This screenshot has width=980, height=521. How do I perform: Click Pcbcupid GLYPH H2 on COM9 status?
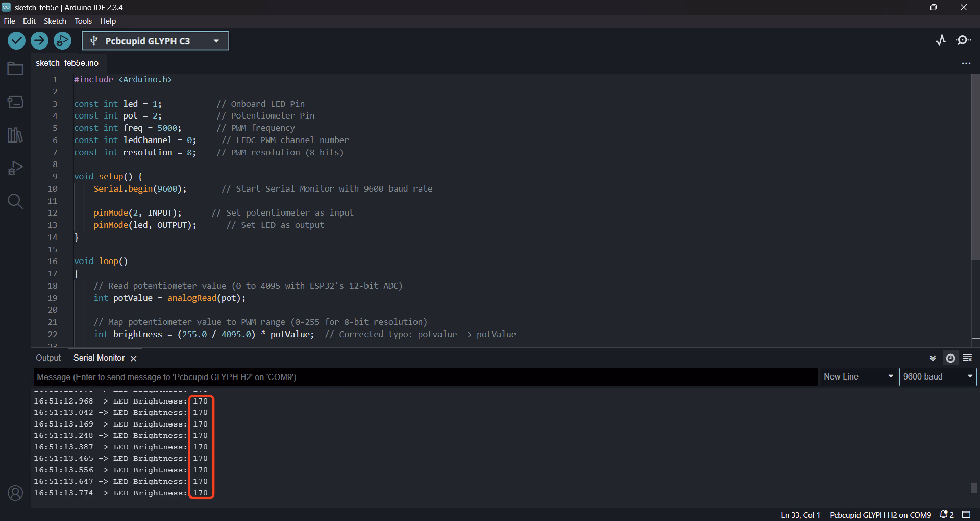(880, 515)
